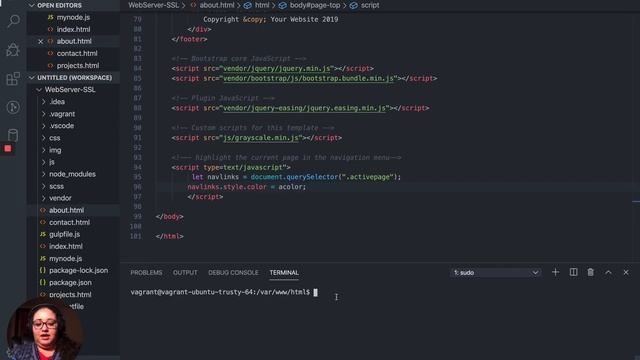Switch to the PROBLEMS tab
640x360 pixels.
tap(146, 273)
